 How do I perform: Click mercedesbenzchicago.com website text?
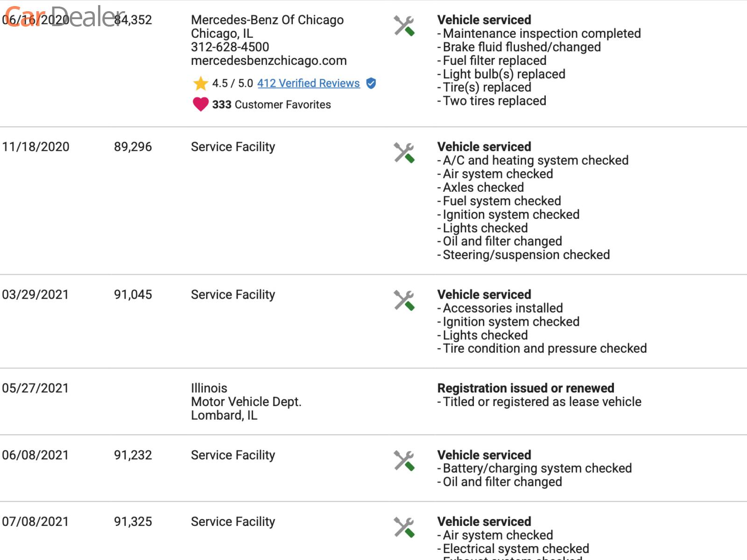[x=268, y=61]
